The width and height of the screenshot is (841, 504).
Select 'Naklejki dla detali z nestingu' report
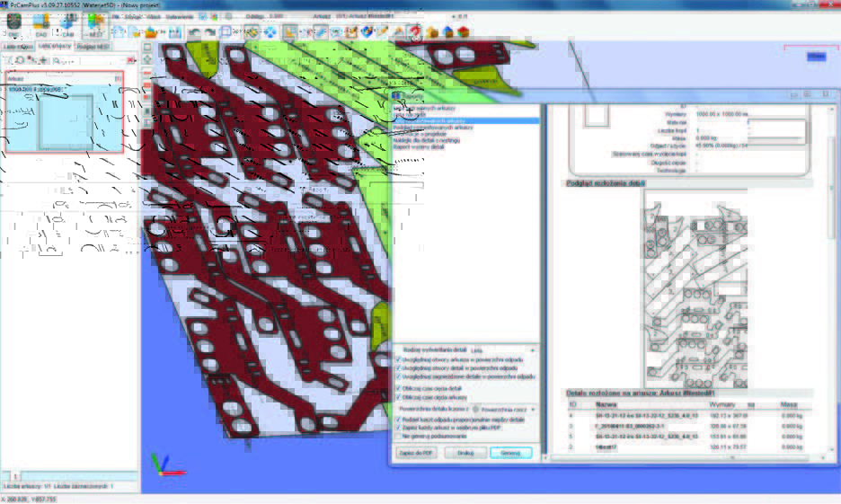coord(427,140)
